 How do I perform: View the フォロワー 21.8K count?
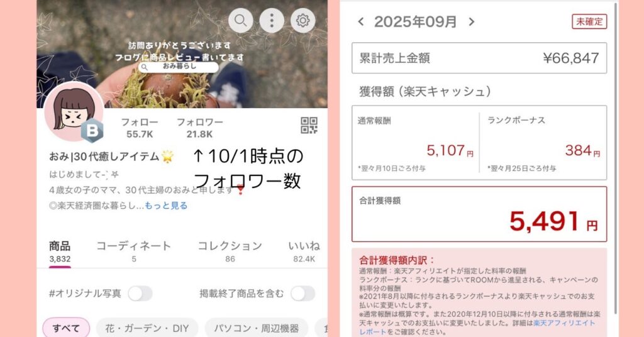click(x=199, y=128)
